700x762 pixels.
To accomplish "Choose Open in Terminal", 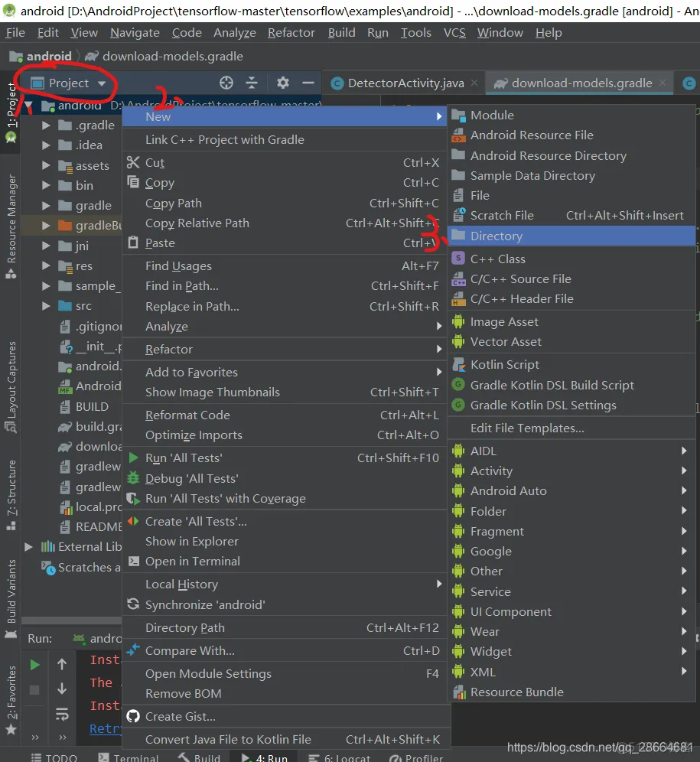I will 285,562.
